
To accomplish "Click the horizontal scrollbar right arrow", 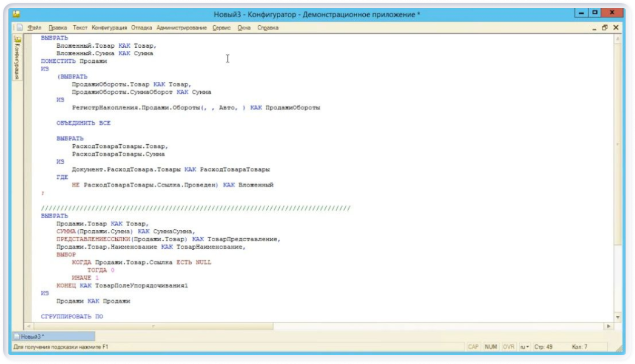I will (609, 326).
